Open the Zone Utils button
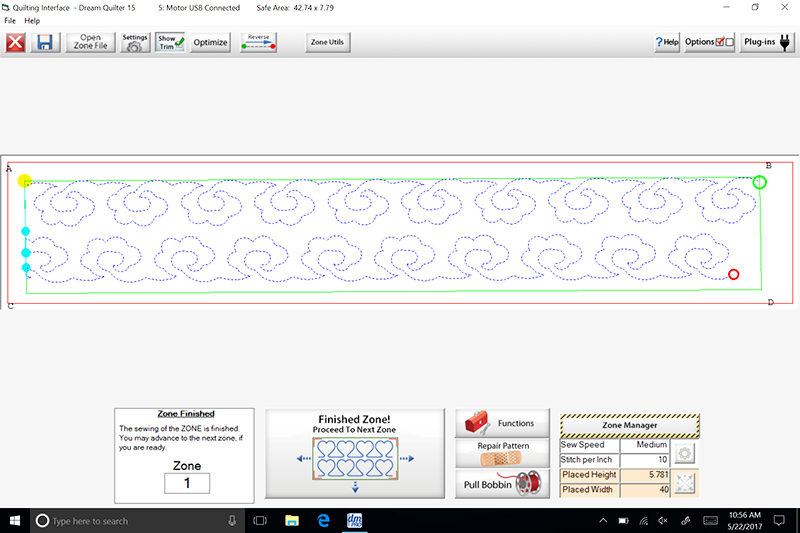The image size is (800, 533). pos(327,43)
